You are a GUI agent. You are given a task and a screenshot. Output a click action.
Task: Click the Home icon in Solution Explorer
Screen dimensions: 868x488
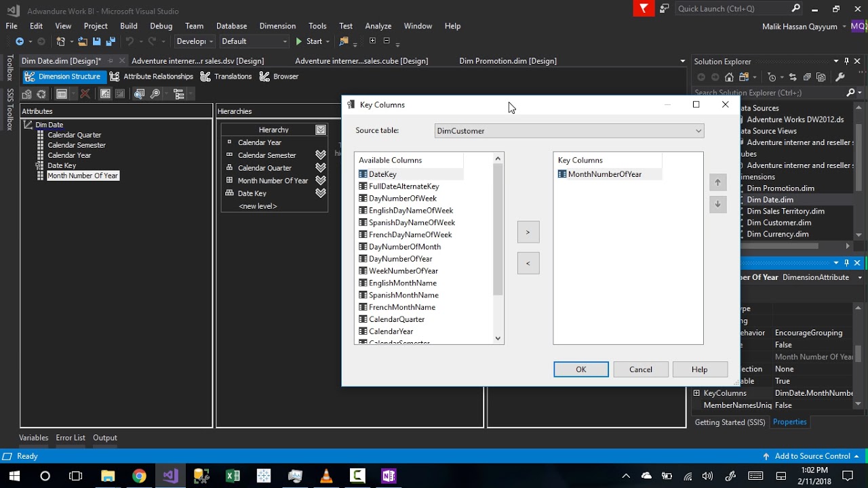(729, 77)
